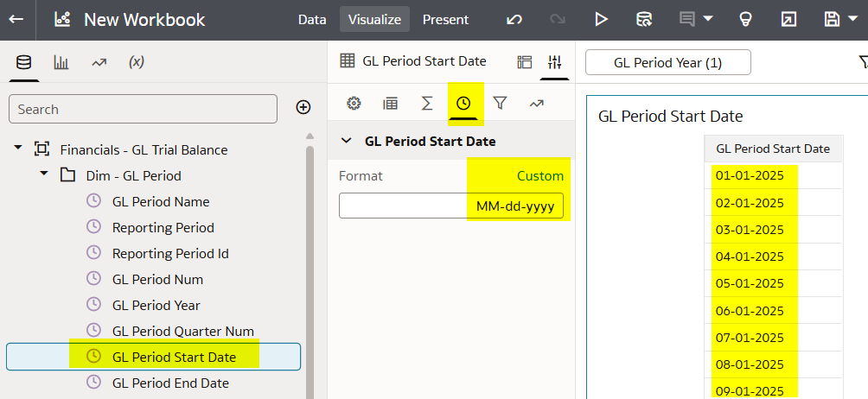This screenshot has width=868, height=399.
Task: Open the Save dropdown arrow
Action: pos(852,19)
